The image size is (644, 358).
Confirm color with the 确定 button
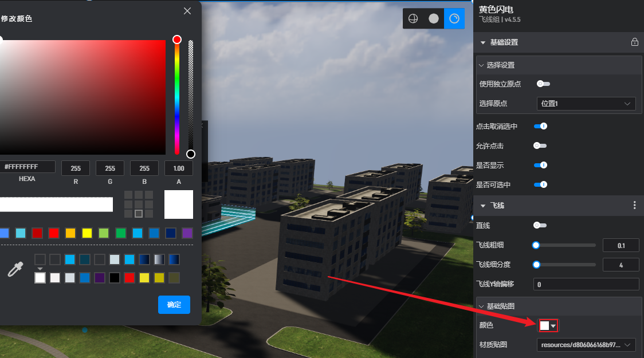click(174, 305)
